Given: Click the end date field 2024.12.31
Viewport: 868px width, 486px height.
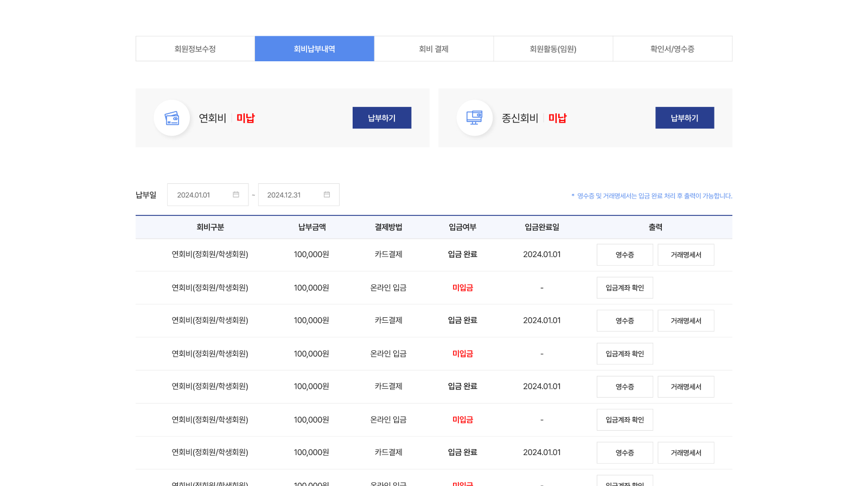Looking at the screenshot, I should tap(299, 195).
